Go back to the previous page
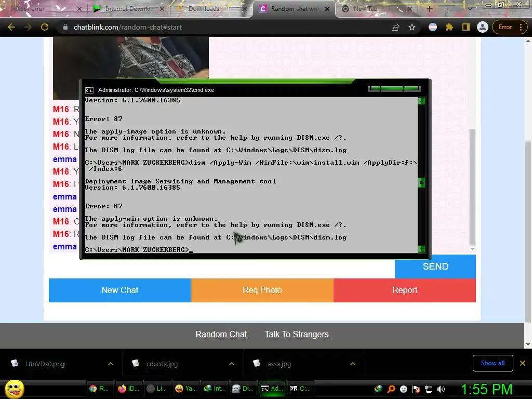The height and width of the screenshot is (399, 532). pos(11,27)
